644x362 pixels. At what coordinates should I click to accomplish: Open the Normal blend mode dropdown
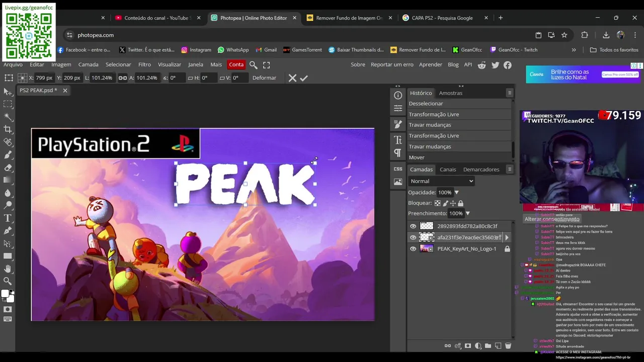point(441,181)
